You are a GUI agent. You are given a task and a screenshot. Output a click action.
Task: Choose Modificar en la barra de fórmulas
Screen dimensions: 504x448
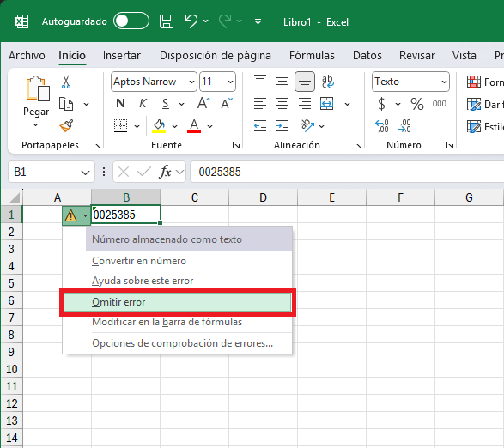pos(178,322)
